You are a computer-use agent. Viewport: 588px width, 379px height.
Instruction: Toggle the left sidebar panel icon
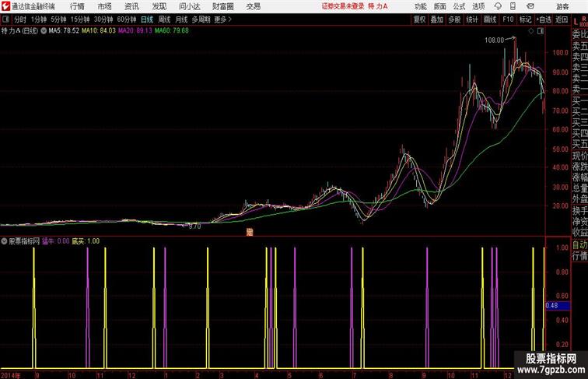(5, 19)
